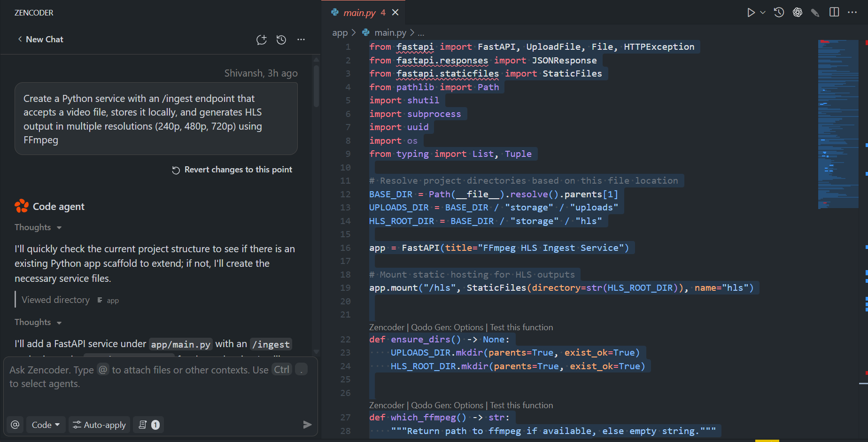This screenshot has height=442, width=868.
Task: Open the editor's ... more actions menu
Action: click(852, 13)
